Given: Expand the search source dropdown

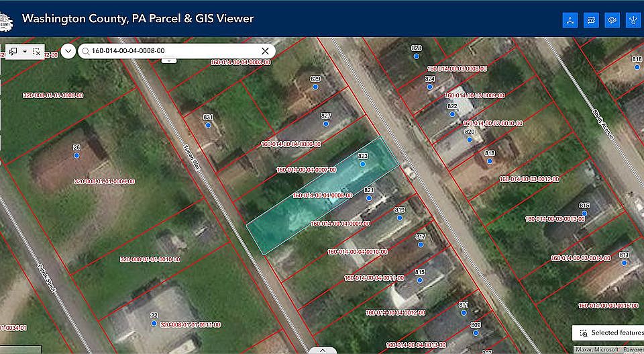Looking at the screenshot, I should [x=68, y=51].
